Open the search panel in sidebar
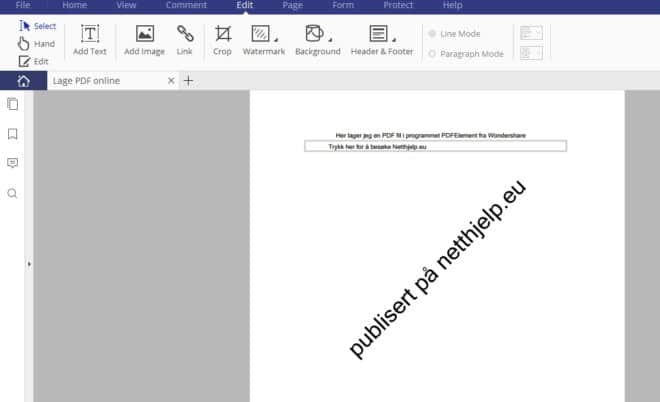660x402 pixels. [x=13, y=194]
